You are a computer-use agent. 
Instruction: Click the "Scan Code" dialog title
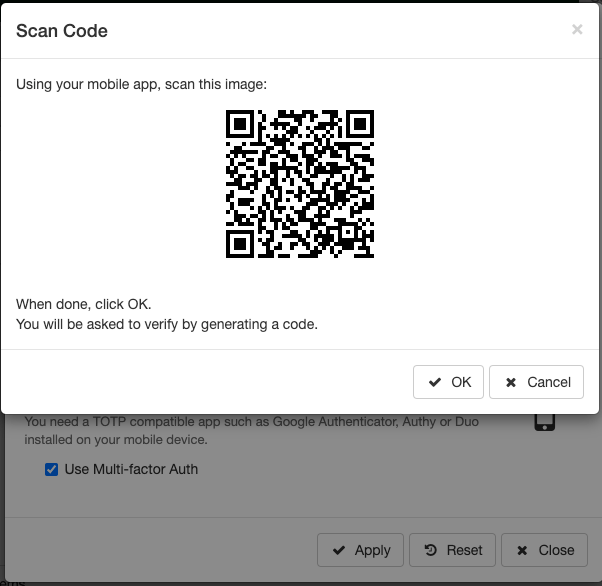(62, 31)
